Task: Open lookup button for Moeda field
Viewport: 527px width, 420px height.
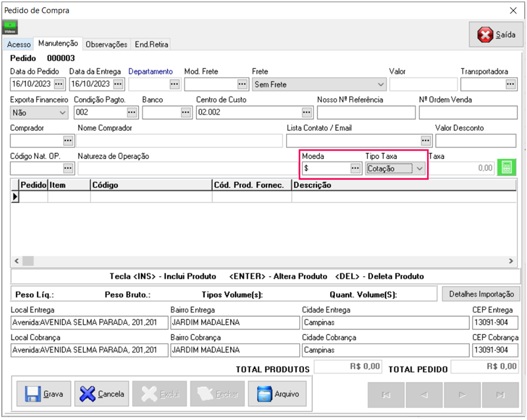Action: point(355,168)
